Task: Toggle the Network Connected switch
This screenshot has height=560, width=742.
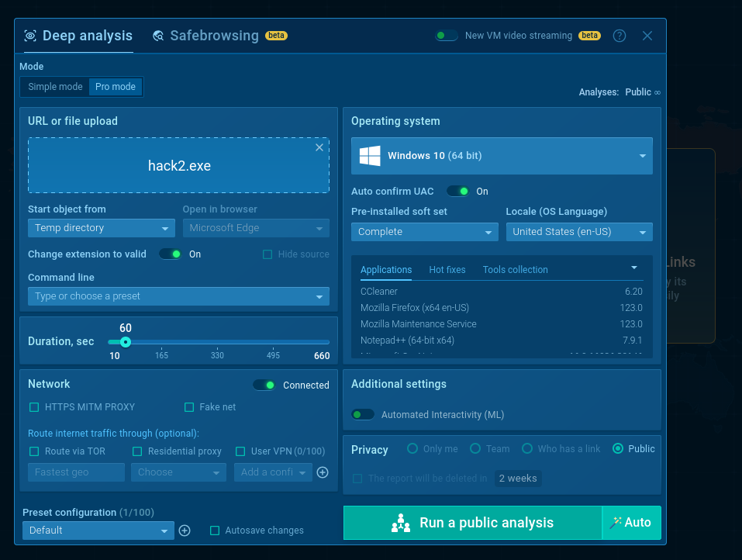Action: coord(264,385)
